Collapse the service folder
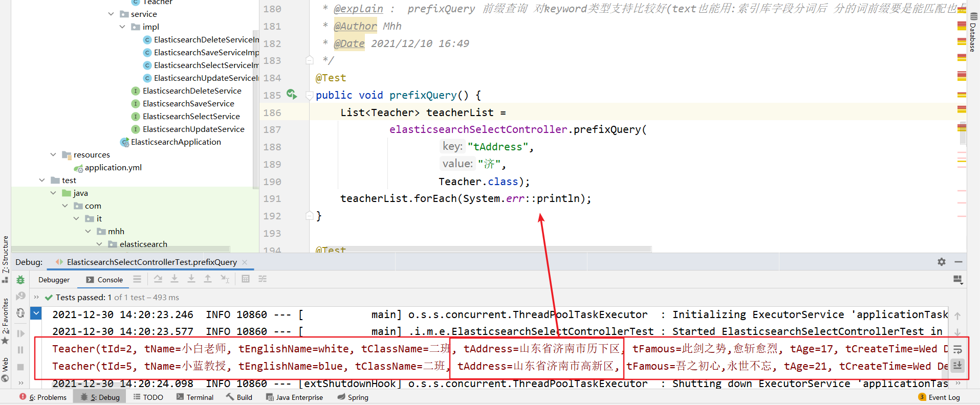980x405 pixels. tap(111, 14)
